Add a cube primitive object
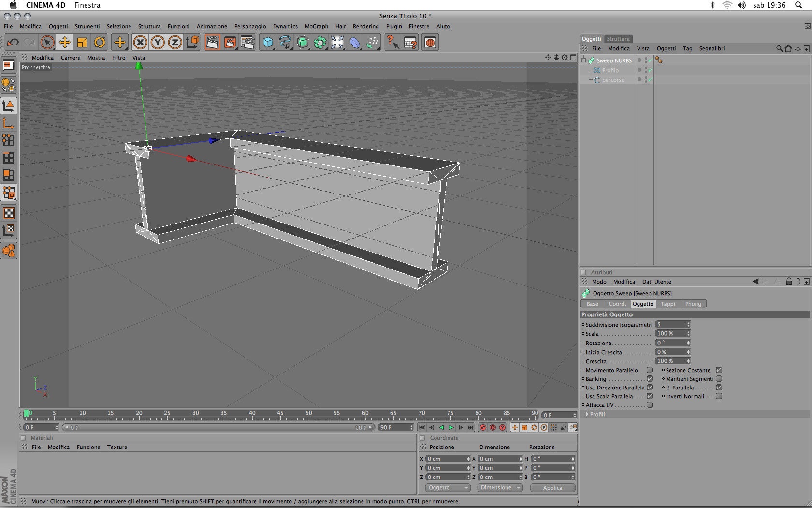This screenshot has height=508, width=812. click(268, 43)
